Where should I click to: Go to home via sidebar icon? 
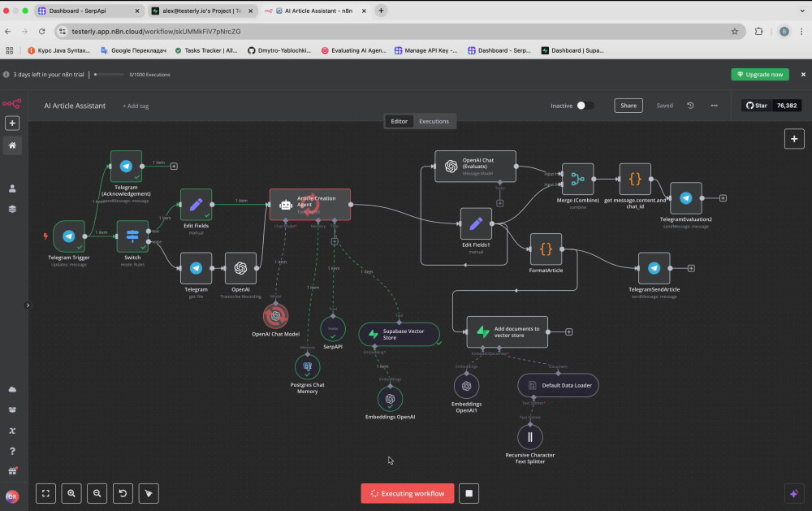pyautogui.click(x=12, y=145)
